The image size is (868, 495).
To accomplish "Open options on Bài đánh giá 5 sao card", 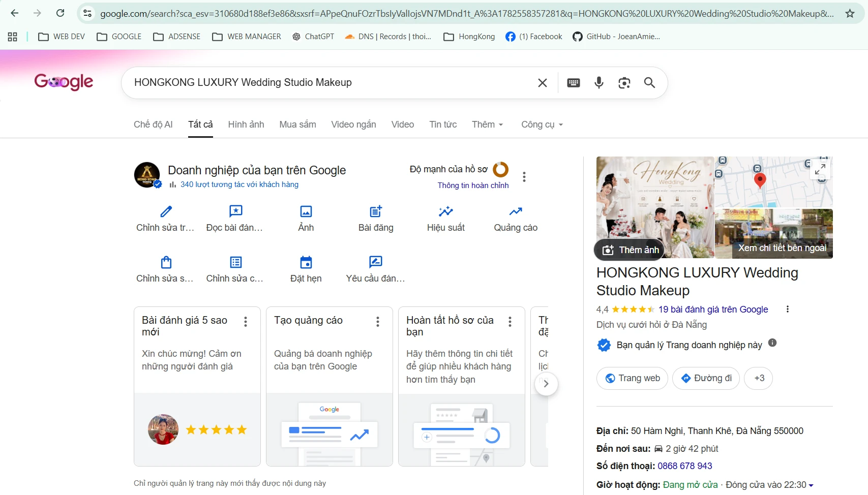I will click(246, 322).
